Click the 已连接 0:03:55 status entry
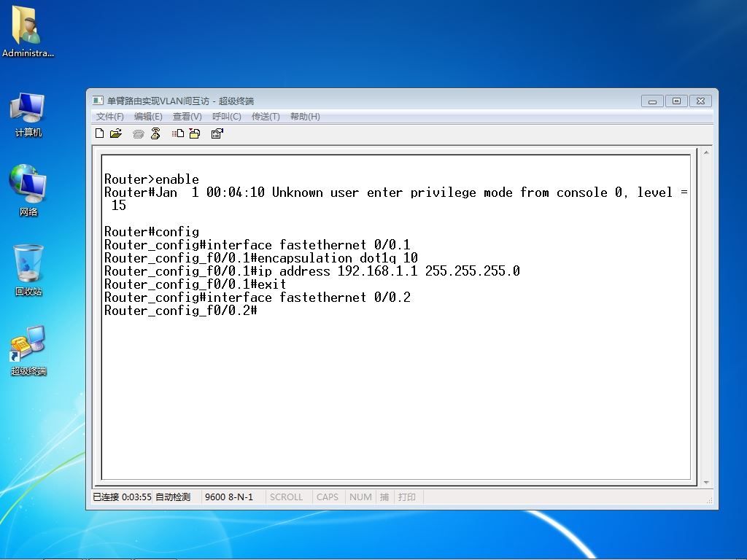 [x=122, y=497]
